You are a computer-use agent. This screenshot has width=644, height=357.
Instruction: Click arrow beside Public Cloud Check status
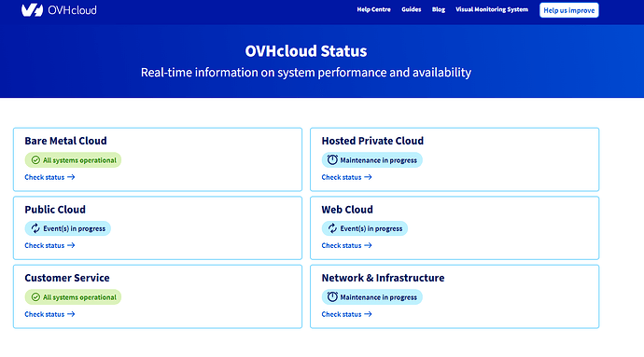[71, 245]
